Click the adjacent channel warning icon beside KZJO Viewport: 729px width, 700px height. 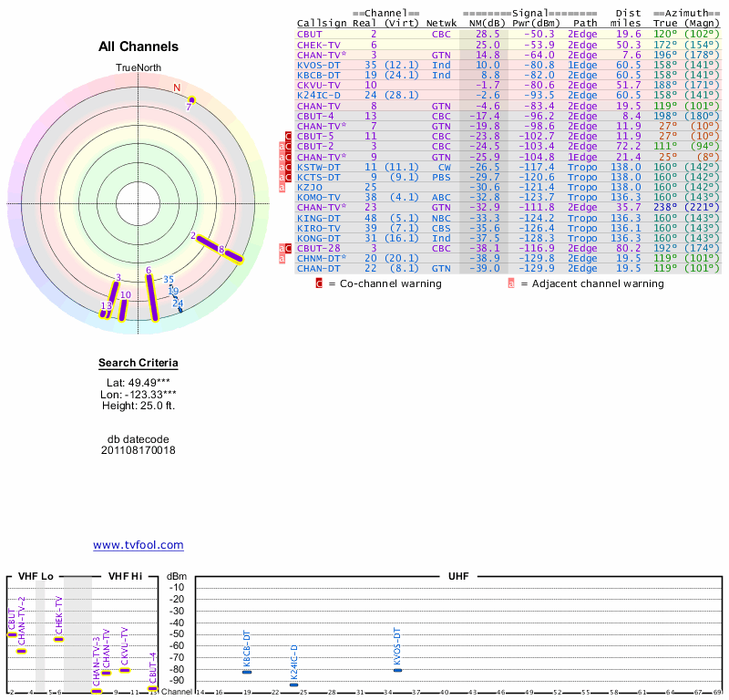(282, 186)
